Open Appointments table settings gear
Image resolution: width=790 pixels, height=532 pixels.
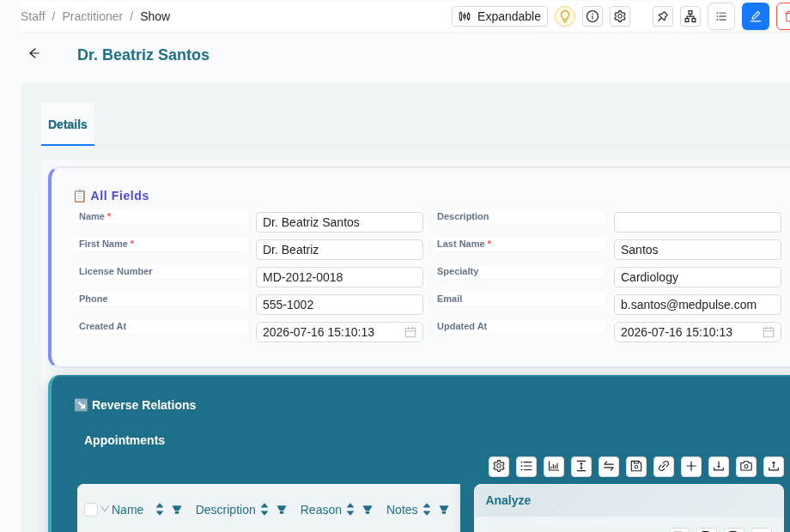(x=499, y=466)
